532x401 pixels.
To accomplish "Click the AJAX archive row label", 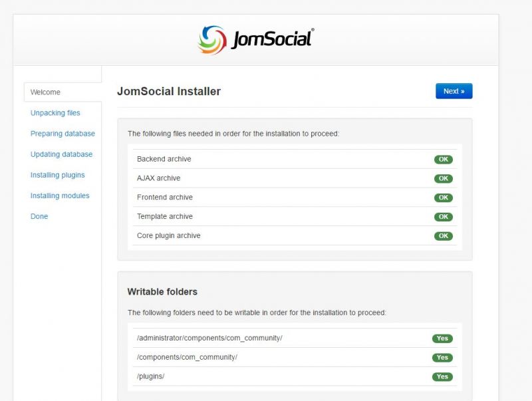I will [159, 178].
